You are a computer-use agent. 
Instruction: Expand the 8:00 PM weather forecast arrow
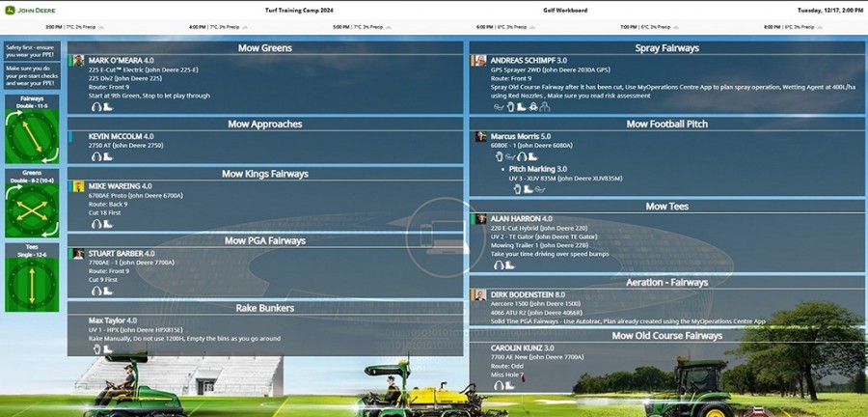[819, 27]
